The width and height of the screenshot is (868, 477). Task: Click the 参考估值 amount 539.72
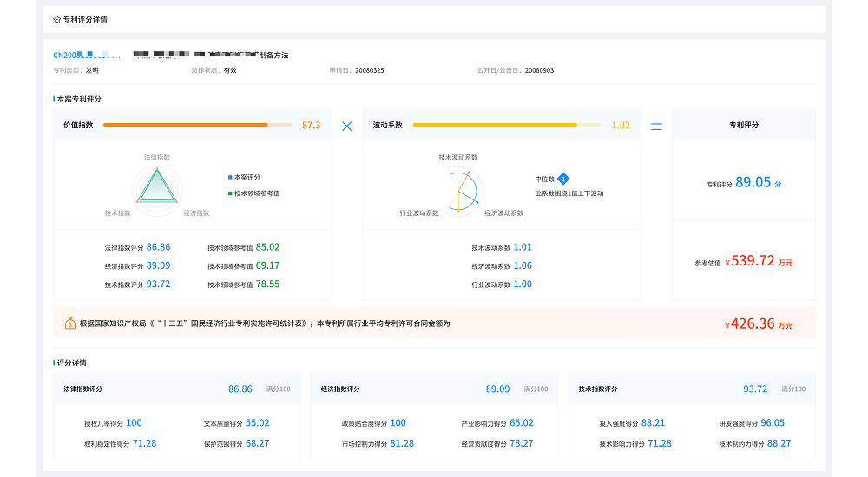pos(753,261)
